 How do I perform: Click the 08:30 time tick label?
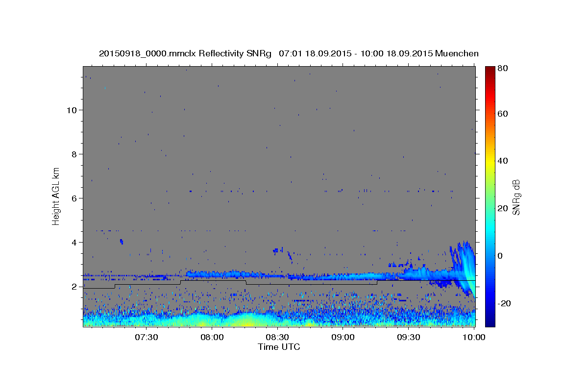(277, 337)
